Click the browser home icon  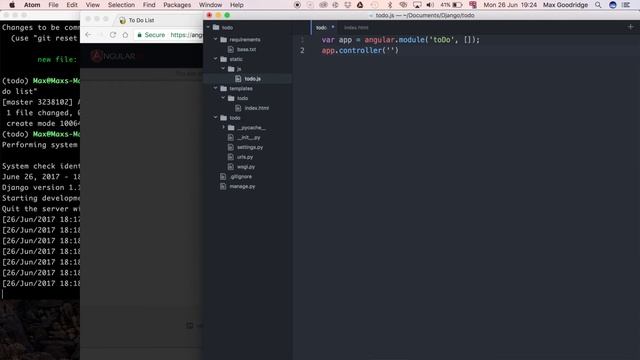(125, 35)
